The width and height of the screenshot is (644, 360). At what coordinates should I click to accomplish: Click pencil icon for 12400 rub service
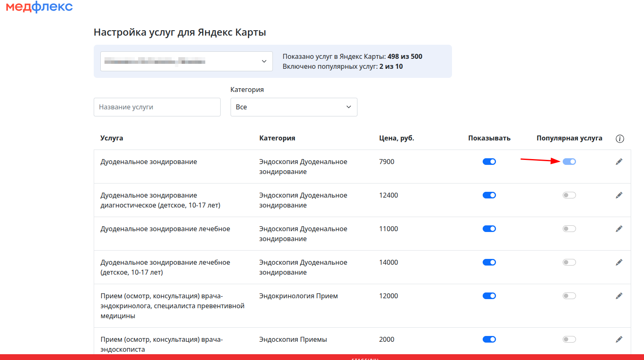[619, 196]
